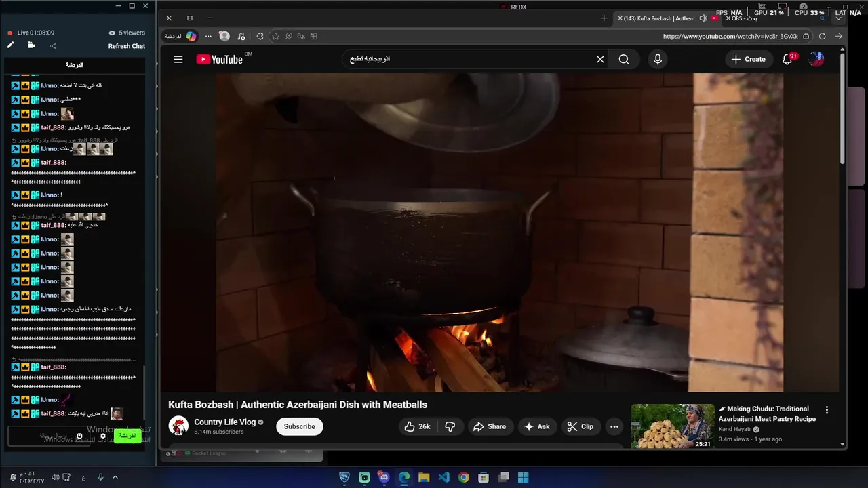Open Country Life Vlog channel avatar
This screenshot has width=868, height=488.
pyautogui.click(x=178, y=426)
